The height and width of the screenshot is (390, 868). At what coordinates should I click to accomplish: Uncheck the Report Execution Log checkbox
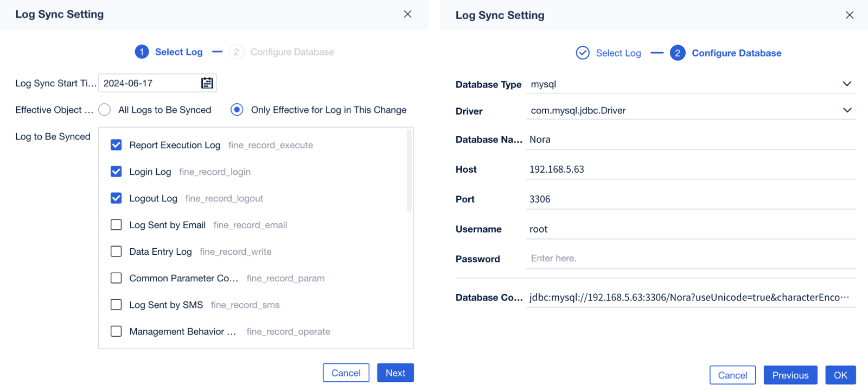(x=116, y=145)
